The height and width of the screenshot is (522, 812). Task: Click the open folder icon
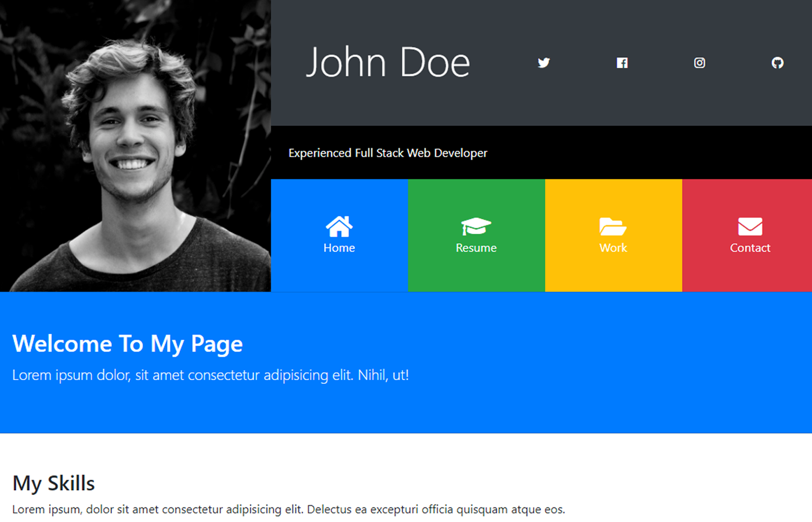[613, 227]
